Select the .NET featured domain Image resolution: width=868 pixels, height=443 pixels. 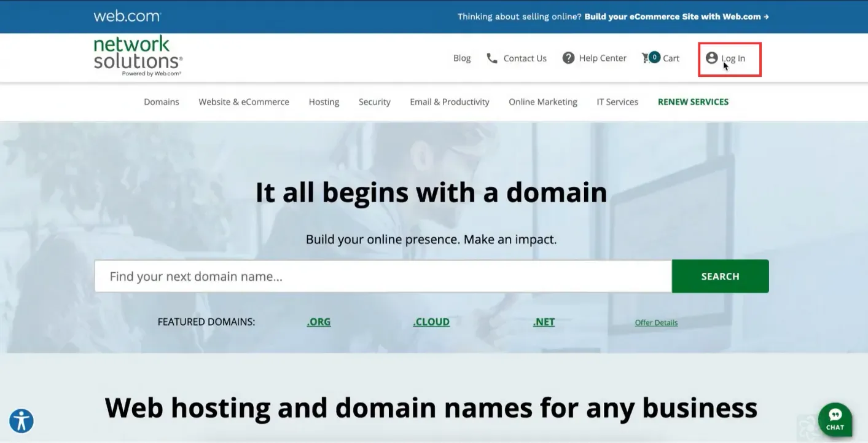click(x=544, y=322)
